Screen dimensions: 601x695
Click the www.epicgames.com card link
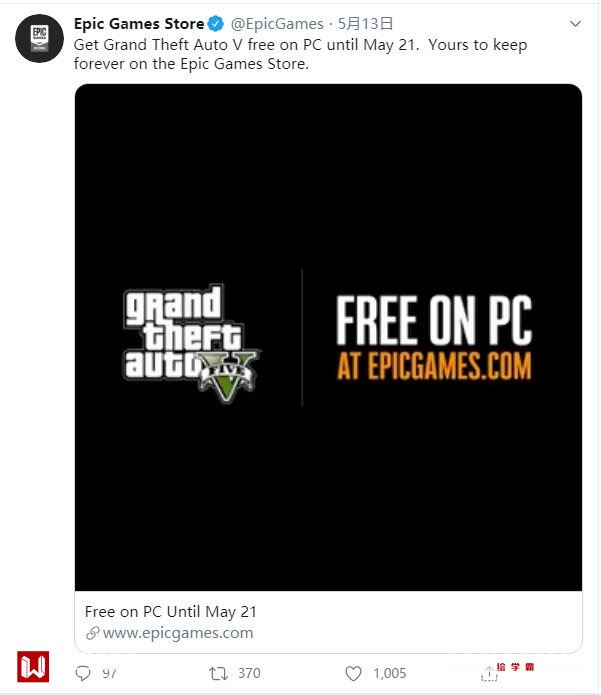(x=178, y=633)
